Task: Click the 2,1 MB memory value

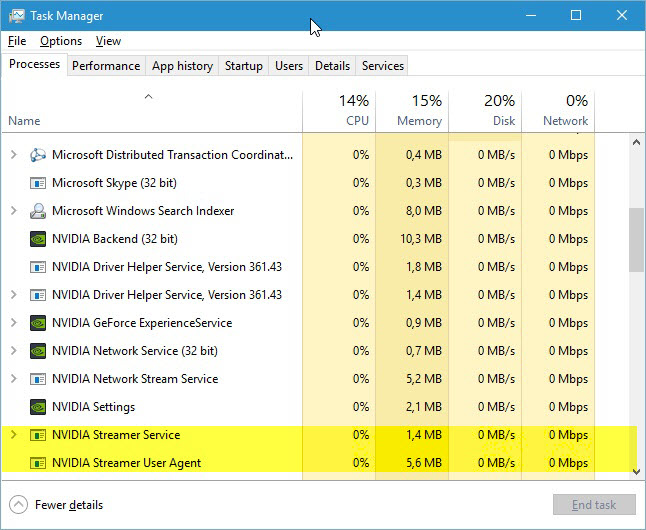Action: pos(424,407)
